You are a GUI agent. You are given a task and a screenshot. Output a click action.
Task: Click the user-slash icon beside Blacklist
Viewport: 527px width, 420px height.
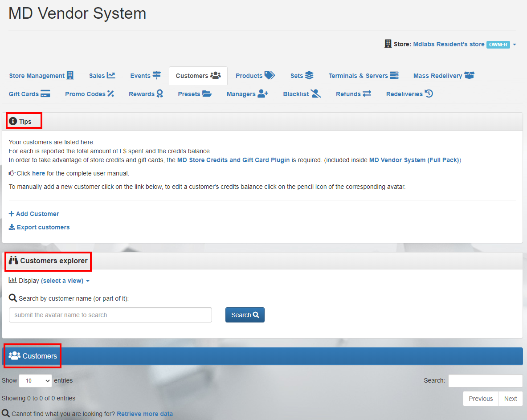[315, 94]
